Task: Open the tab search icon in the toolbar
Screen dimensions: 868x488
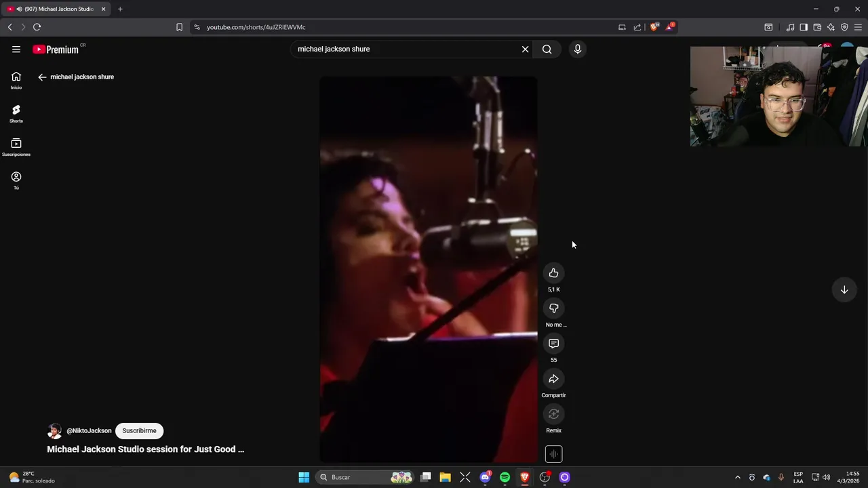Action: (x=768, y=27)
